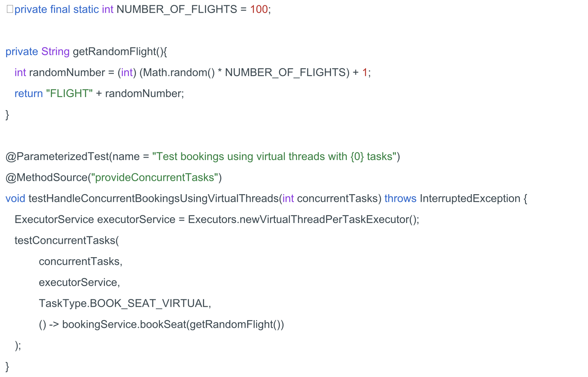Click the method name testHandleConcurrentBookingsUsingVirtualThreads
This screenshot has width=588, height=377.
pyautogui.click(x=154, y=198)
